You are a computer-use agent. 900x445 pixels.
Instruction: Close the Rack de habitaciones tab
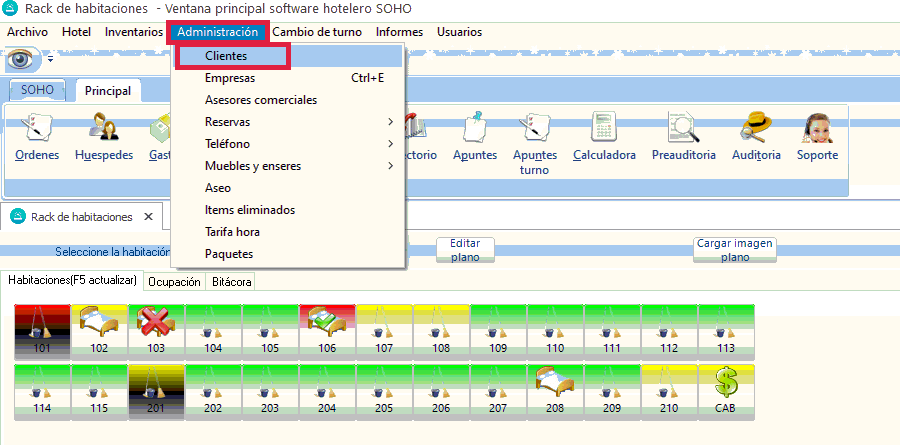[x=148, y=217]
